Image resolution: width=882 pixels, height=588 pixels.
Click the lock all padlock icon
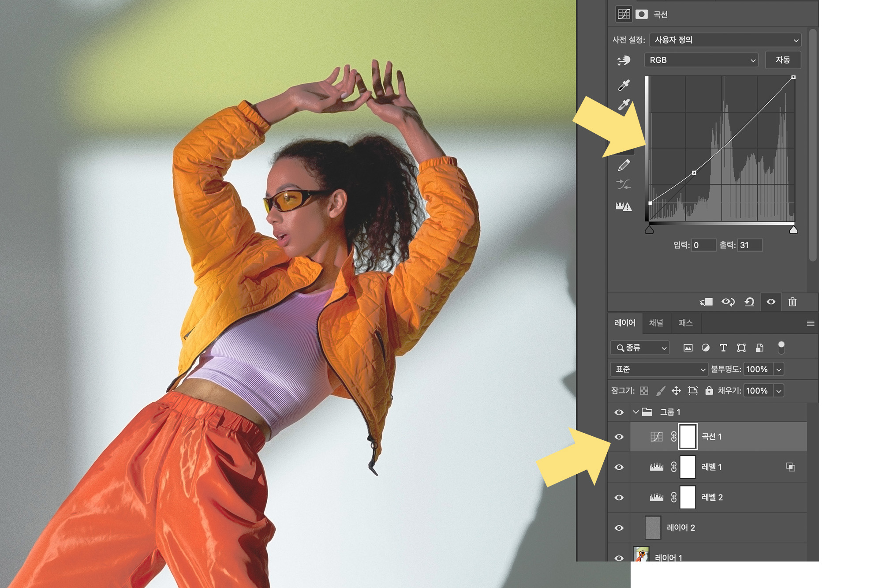coord(709,390)
